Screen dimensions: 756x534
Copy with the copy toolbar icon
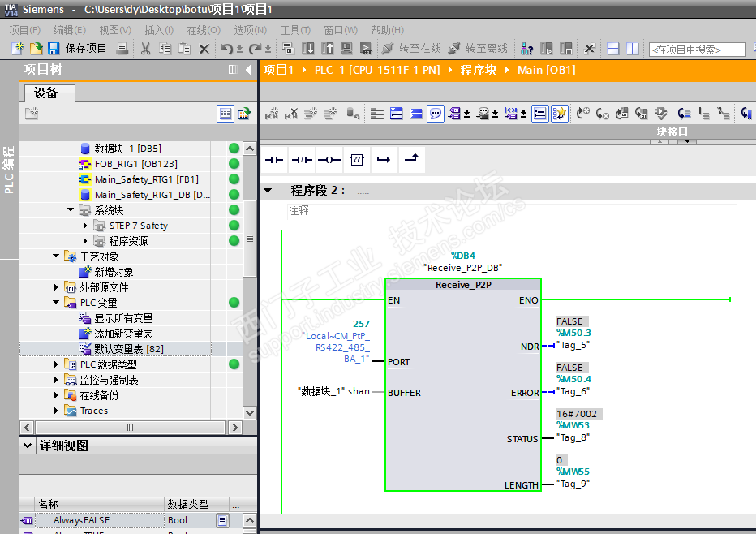[x=165, y=48]
